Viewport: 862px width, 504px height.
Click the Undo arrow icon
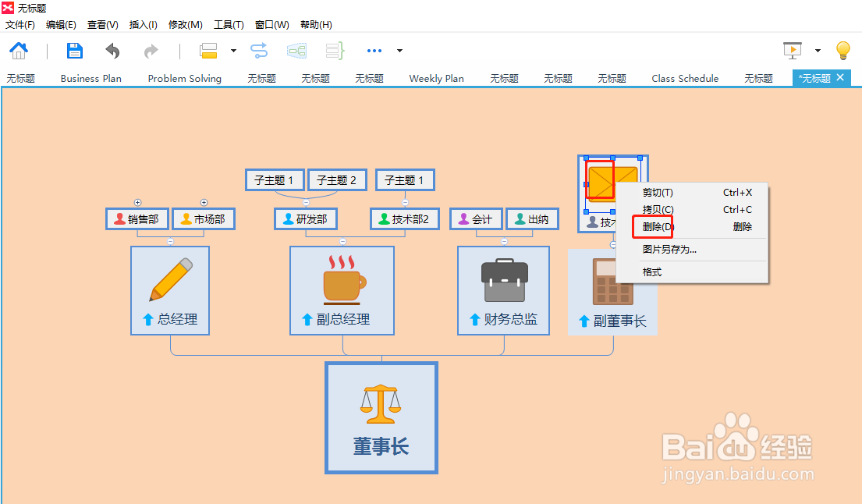112,50
